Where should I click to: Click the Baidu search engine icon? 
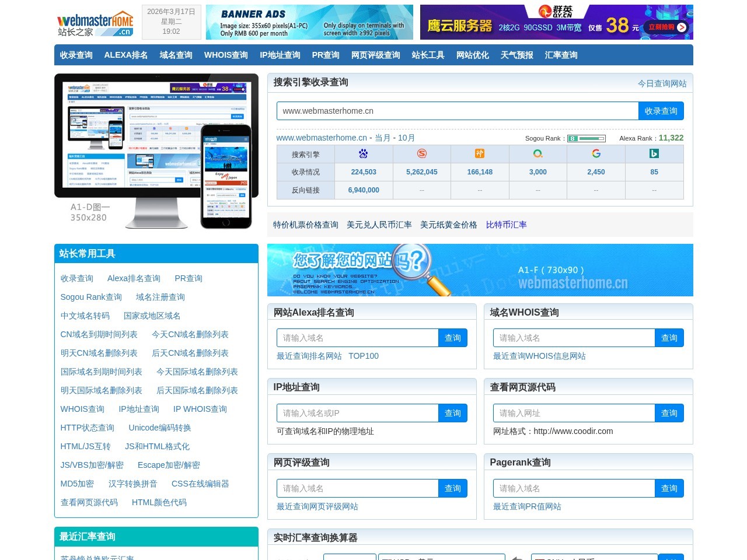(x=363, y=153)
